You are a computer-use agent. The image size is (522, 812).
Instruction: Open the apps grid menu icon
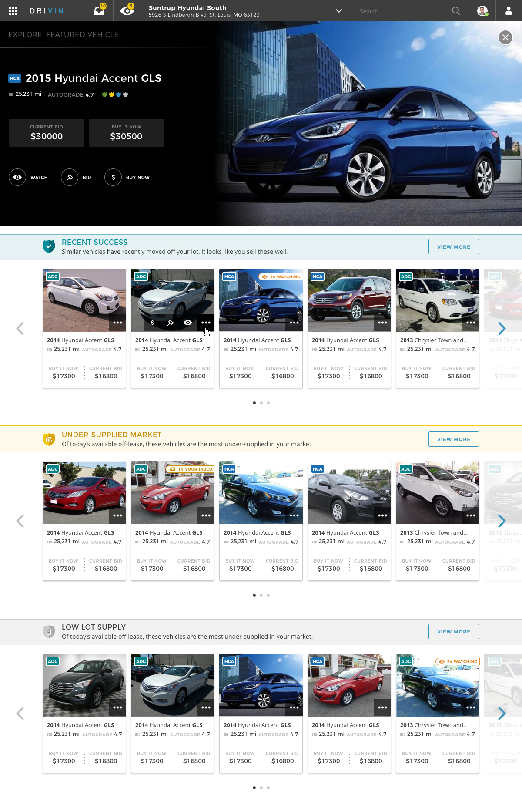click(13, 11)
